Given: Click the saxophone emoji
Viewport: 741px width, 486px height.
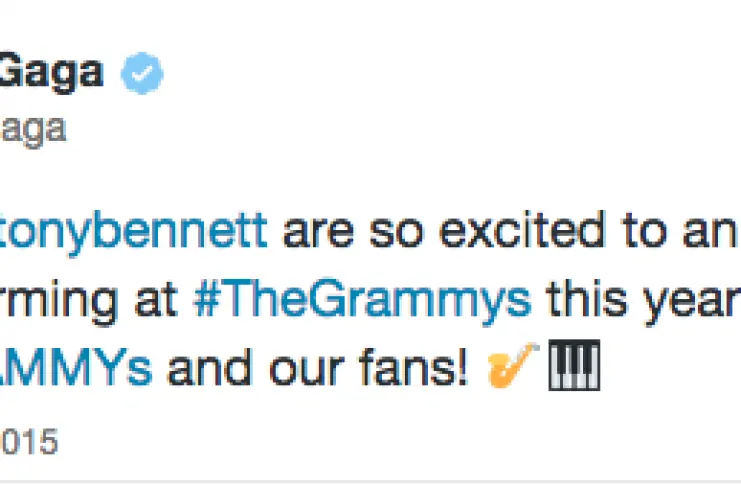Looking at the screenshot, I should tap(511, 366).
